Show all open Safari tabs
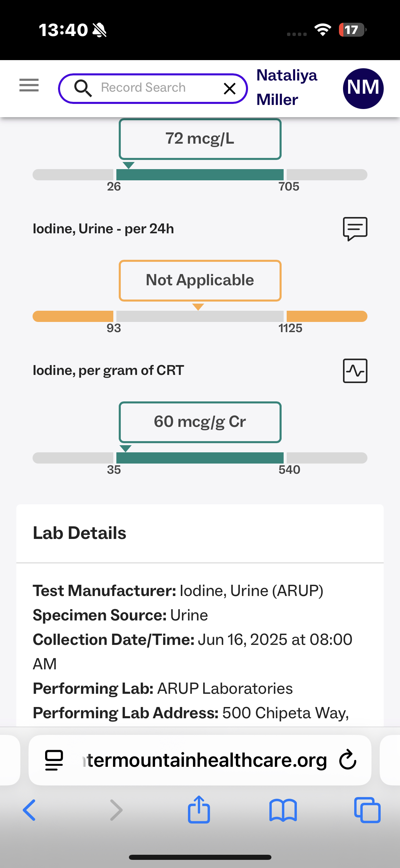Screen dimensions: 400x868 (x=367, y=810)
